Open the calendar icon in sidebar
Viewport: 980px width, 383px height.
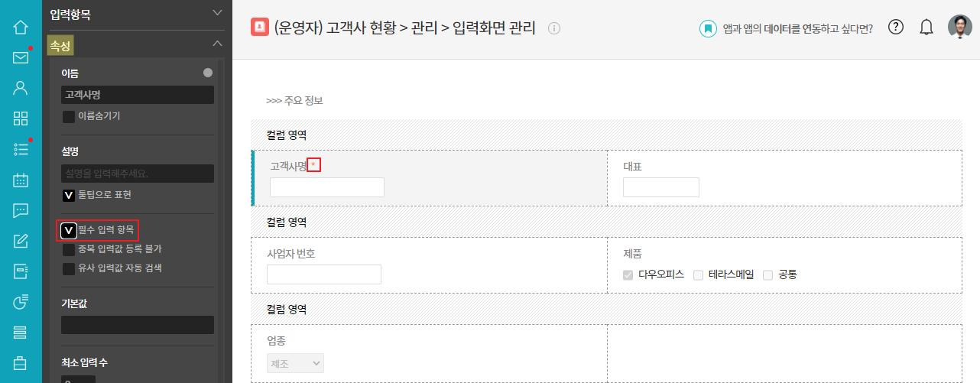(21, 180)
